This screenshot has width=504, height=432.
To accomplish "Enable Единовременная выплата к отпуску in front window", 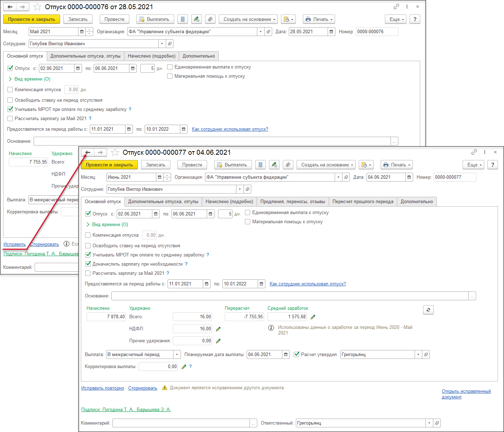I will [248, 212].
